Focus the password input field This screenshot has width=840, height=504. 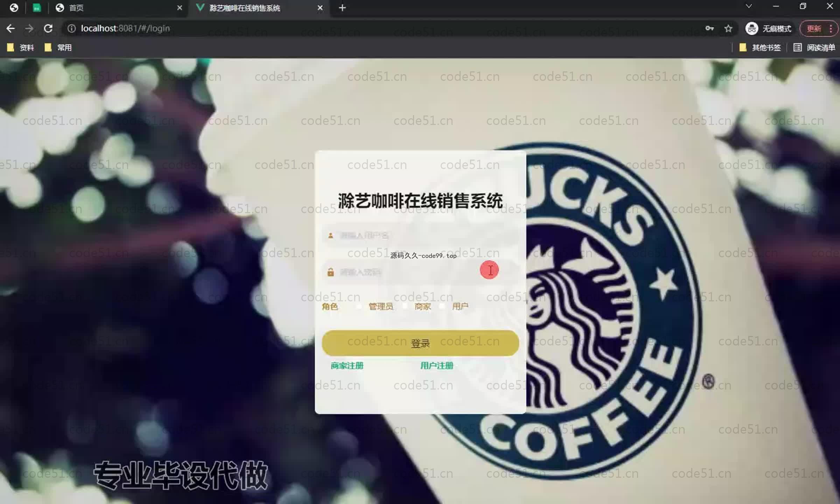point(420,272)
